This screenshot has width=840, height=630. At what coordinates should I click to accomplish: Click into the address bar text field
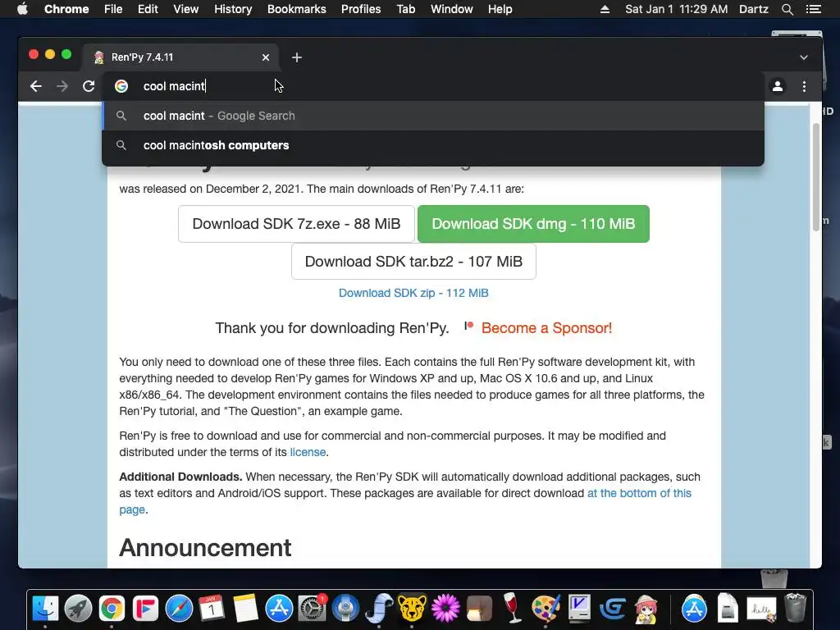pos(433,86)
